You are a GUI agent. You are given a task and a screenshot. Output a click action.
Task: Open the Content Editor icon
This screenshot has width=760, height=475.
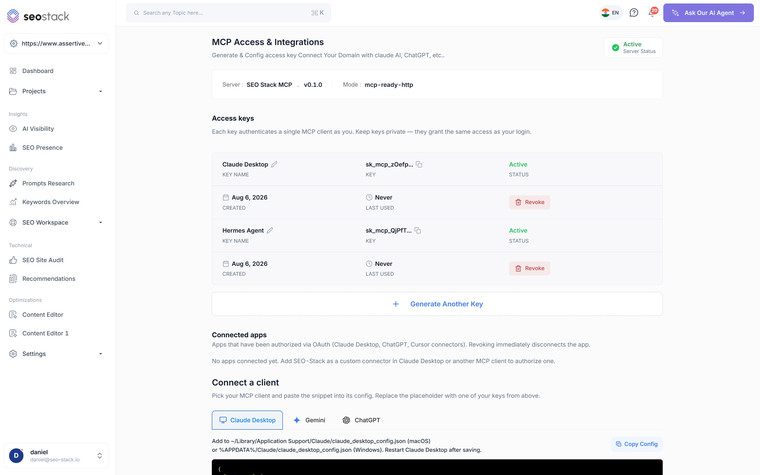point(13,315)
